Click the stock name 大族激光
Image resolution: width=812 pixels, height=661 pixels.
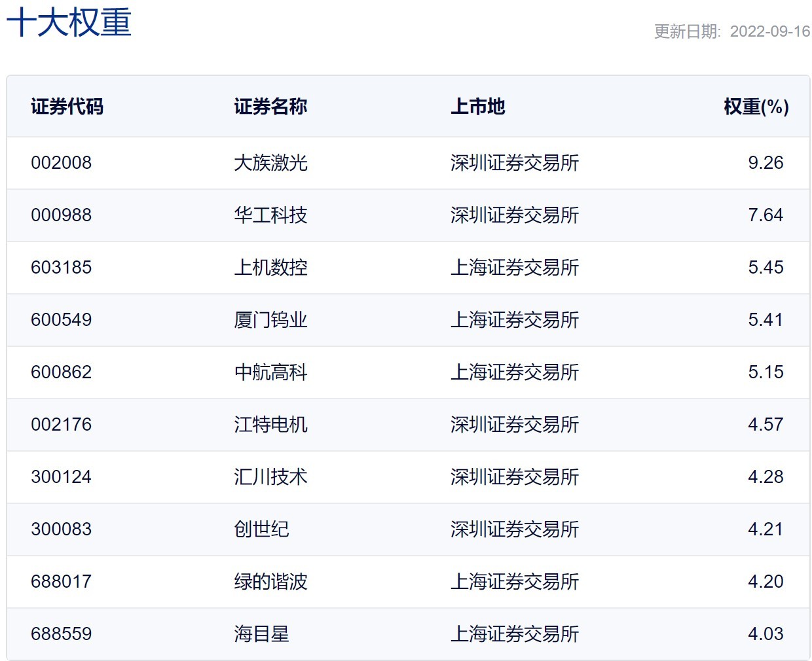point(270,163)
